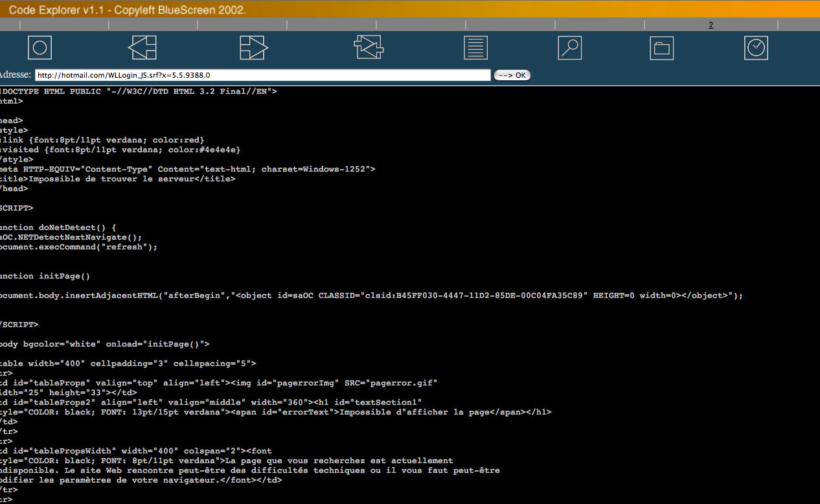Image resolution: width=820 pixels, height=504 pixels.
Task: Click the "La page que vous recherchez" line
Action: click(227, 461)
